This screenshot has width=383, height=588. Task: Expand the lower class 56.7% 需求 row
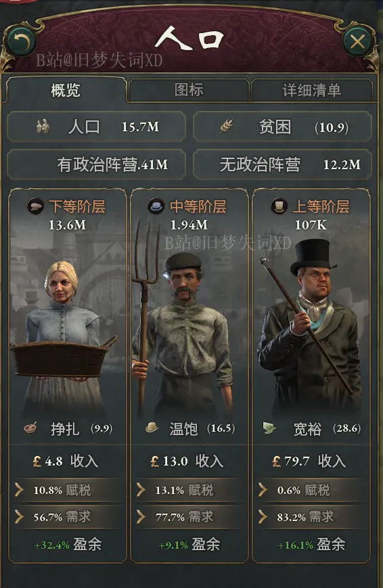[68, 517]
